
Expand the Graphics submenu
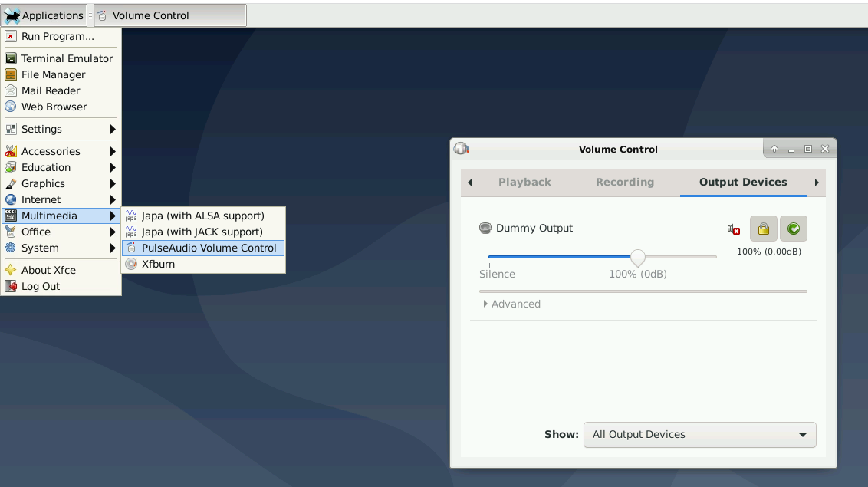point(61,183)
